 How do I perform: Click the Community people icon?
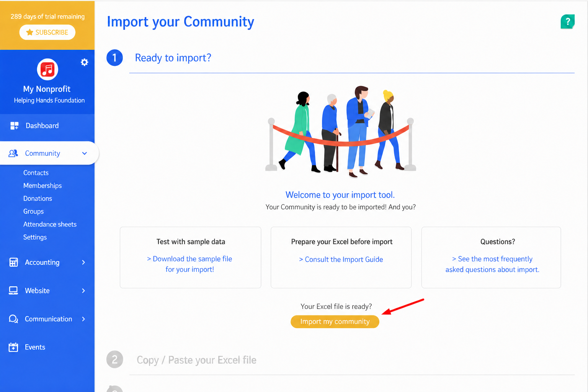pos(13,153)
